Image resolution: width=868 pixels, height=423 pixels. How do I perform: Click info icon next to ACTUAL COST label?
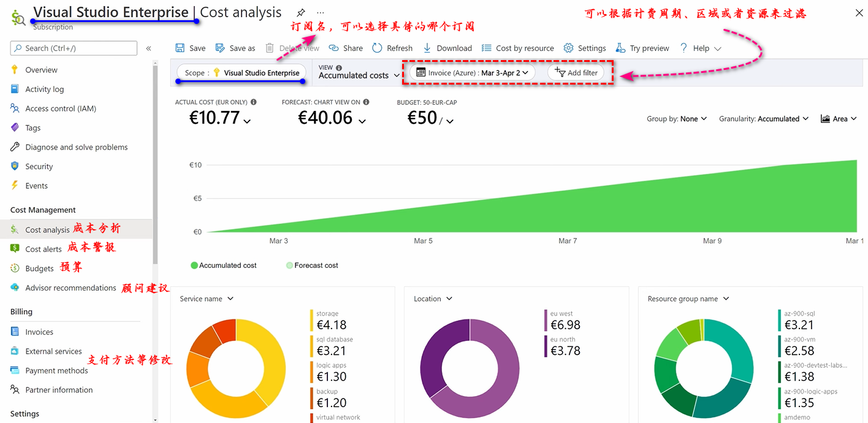point(254,102)
